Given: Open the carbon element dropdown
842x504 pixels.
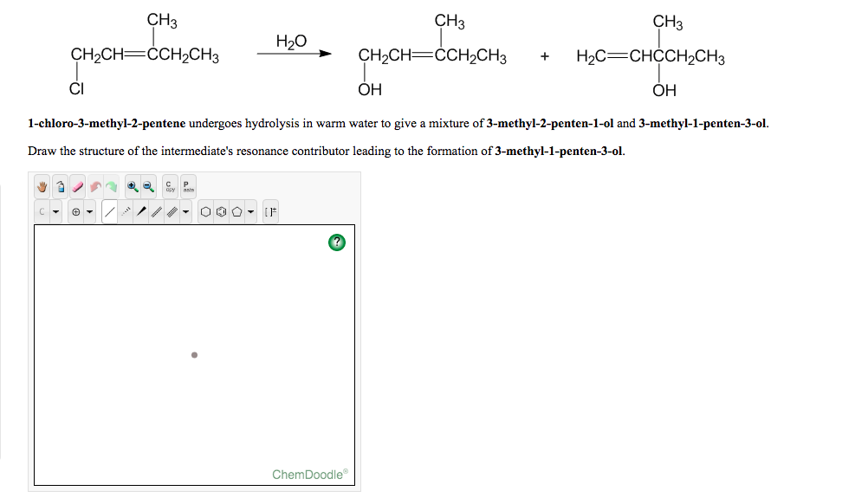Looking at the screenshot, I should (55, 210).
